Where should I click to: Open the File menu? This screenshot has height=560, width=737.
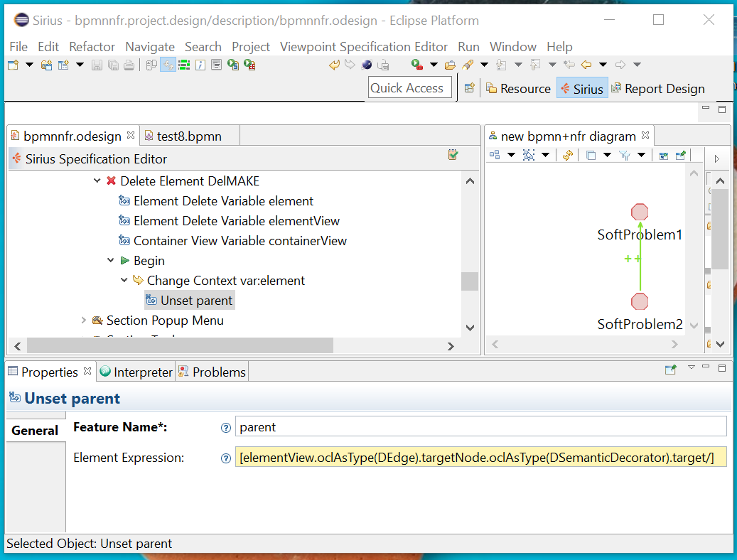coord(18,47)
